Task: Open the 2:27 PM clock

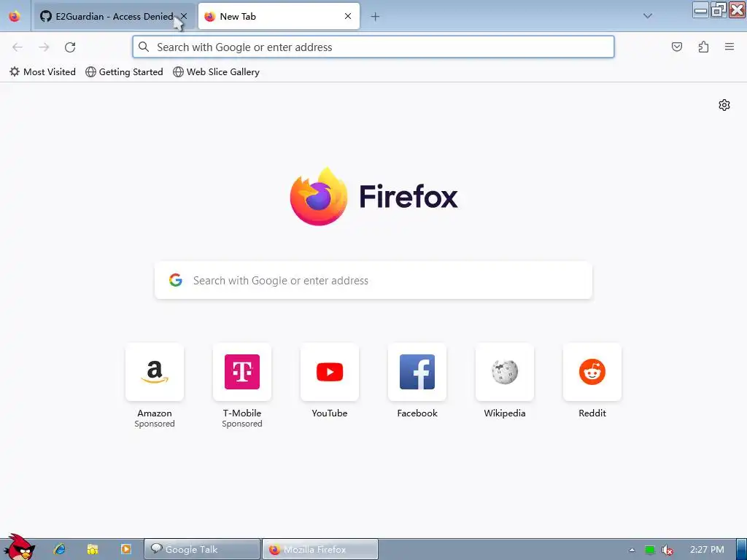Action: [x=707, y=550]
